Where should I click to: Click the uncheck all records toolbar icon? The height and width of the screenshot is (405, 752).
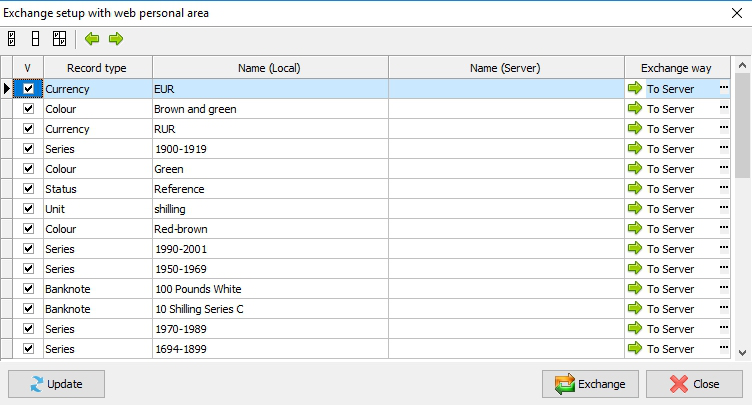point(35,38)
